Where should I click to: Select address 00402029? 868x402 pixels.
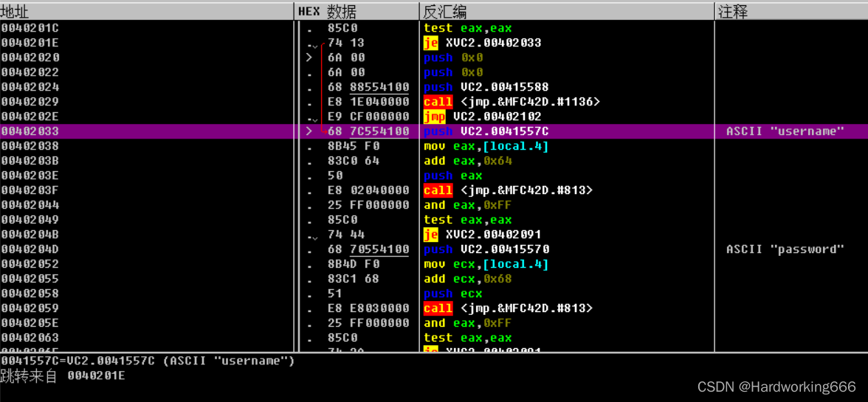[30, 102]
